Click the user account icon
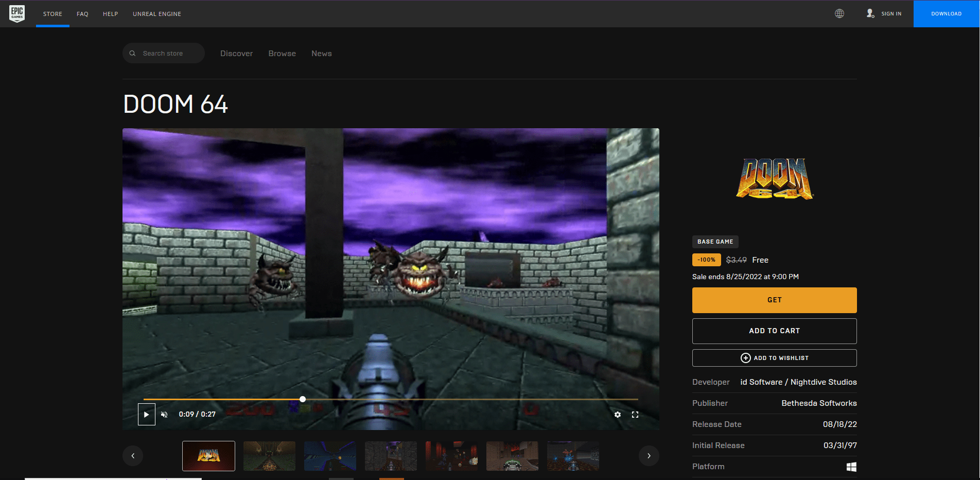Screen dimensions: 980x480 870,14
